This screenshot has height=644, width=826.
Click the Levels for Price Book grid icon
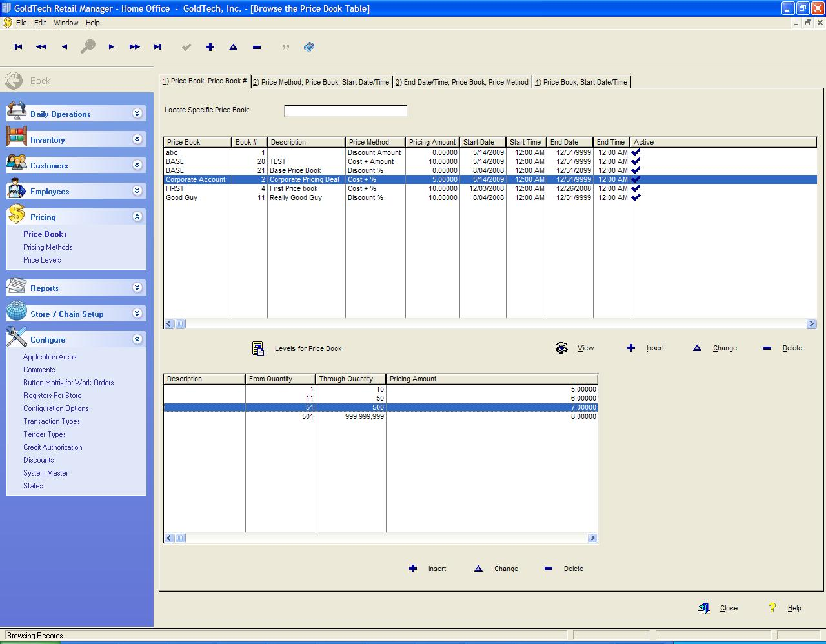258,348
